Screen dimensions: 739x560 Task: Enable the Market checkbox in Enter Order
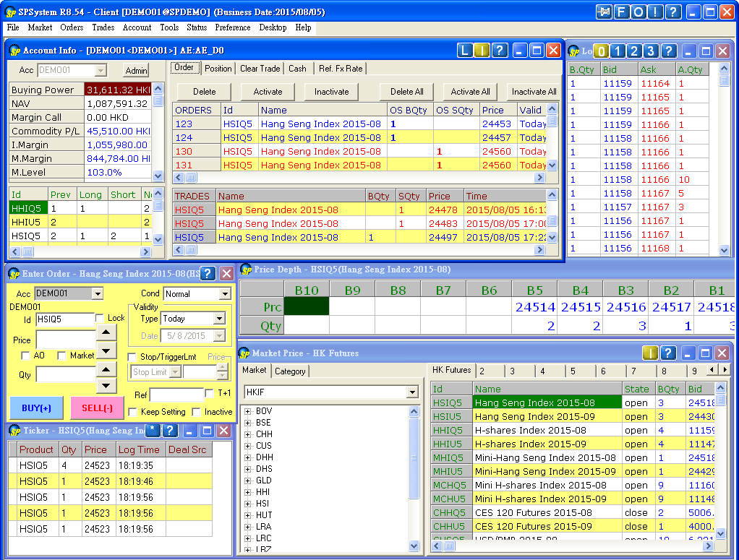click(61, 356)
